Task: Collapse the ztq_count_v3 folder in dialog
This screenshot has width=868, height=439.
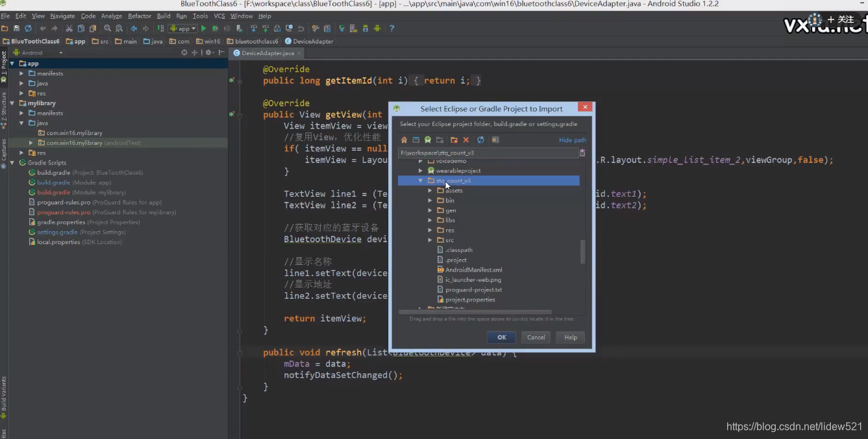Action: click(421, 181)
